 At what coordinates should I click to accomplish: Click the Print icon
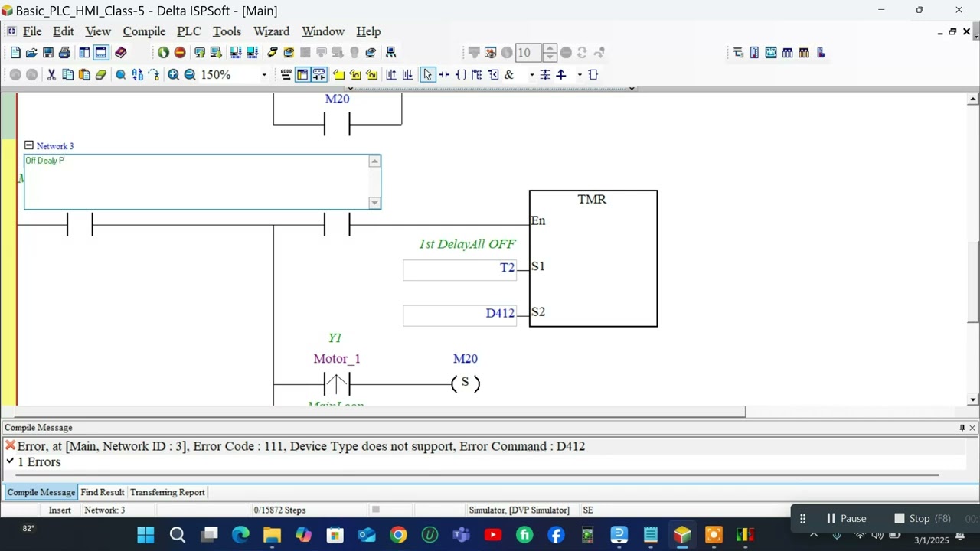[64, 53]
